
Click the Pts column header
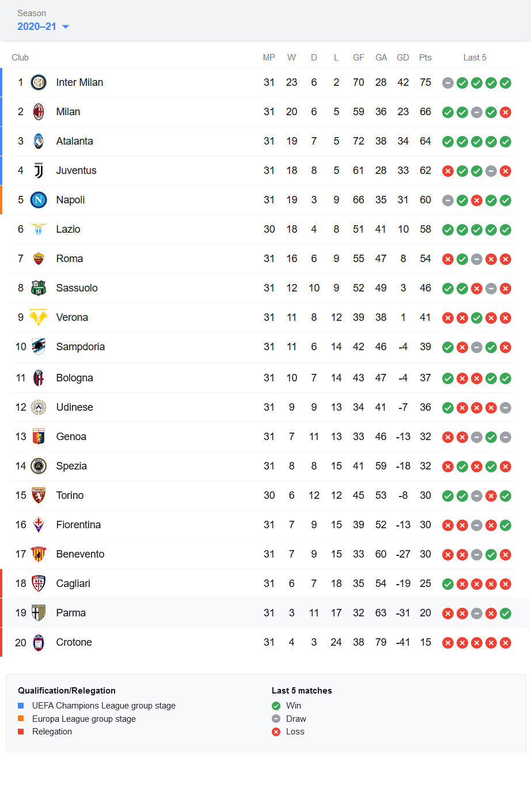coord(425,58)
